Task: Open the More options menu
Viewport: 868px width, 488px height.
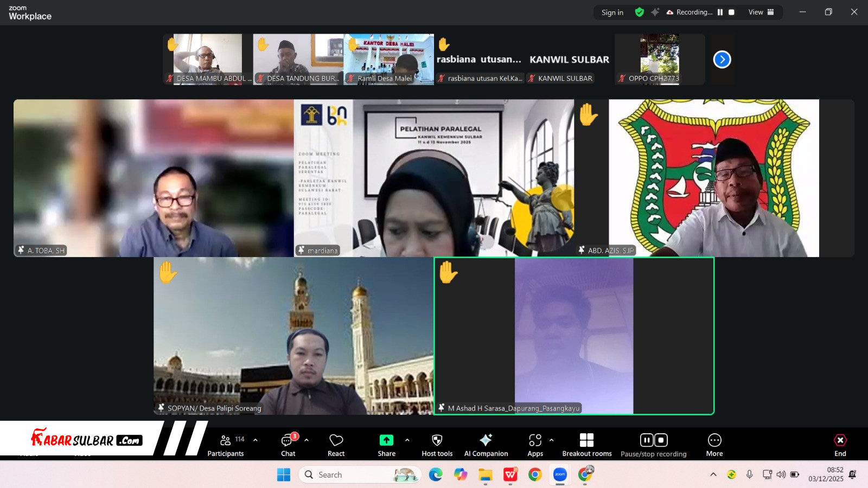Action: pos(714,445)
